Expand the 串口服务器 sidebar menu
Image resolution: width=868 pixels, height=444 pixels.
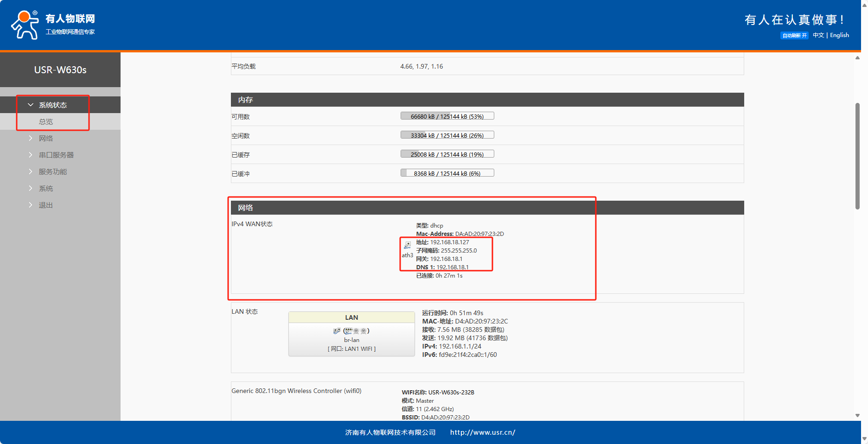56,155
